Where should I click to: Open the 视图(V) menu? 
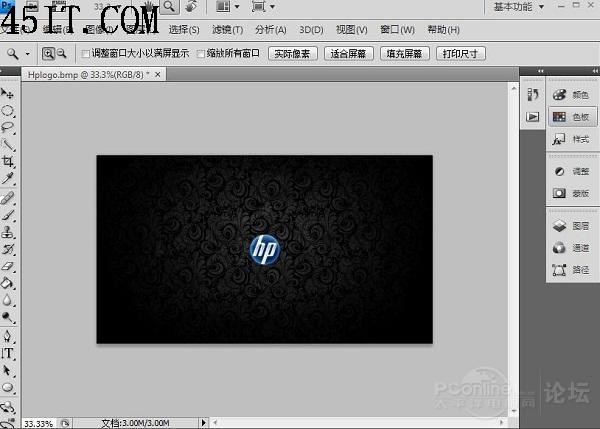coord(352,29)
